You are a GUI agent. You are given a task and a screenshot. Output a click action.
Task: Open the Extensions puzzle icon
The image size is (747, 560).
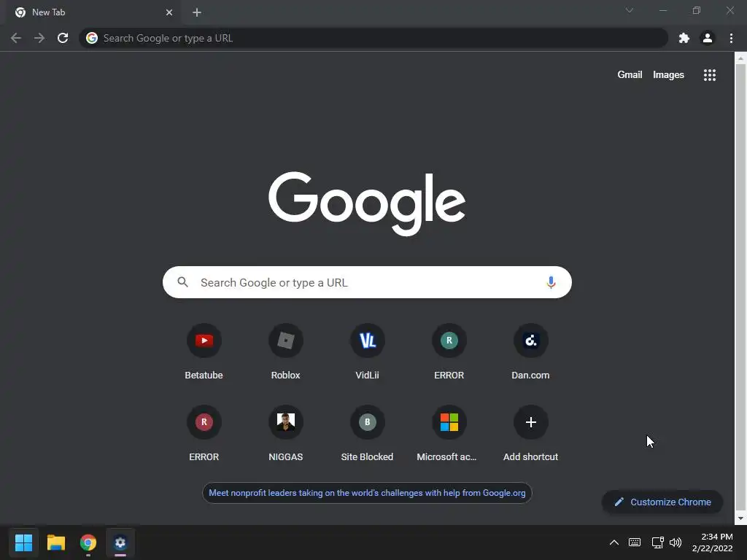[x=684, y=38]
